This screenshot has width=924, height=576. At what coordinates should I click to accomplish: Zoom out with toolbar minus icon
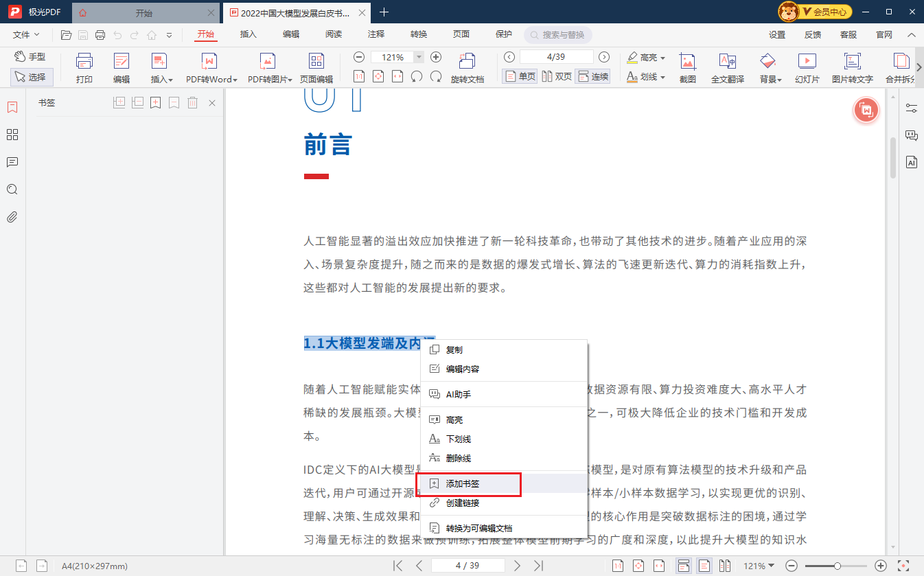[359, 57]
